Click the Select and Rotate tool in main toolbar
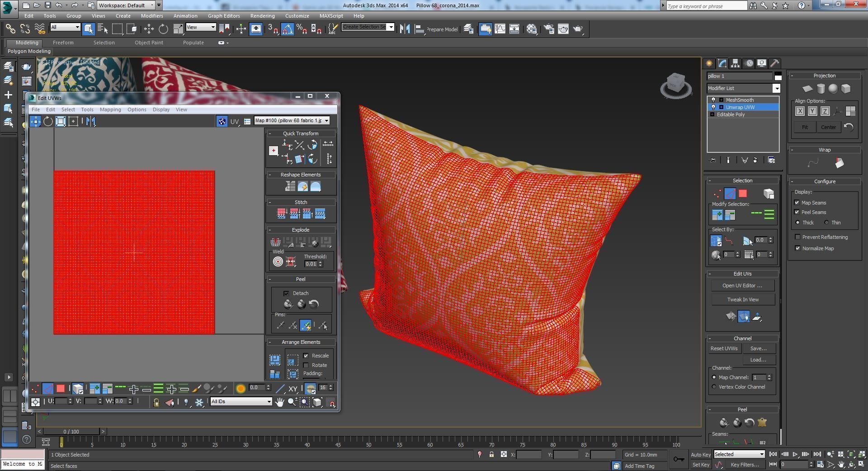The image size is (868, 471). tap(163, 29)
